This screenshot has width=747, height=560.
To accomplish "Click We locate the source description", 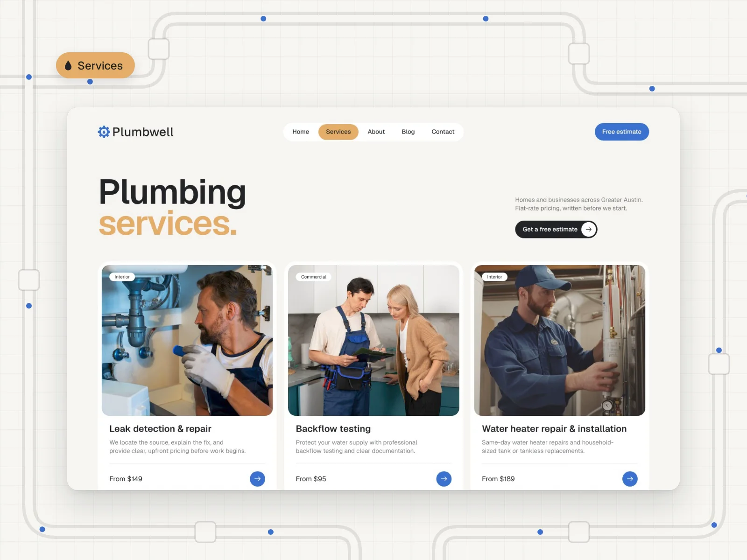I will pyautogui.click(x=177, y=447).
